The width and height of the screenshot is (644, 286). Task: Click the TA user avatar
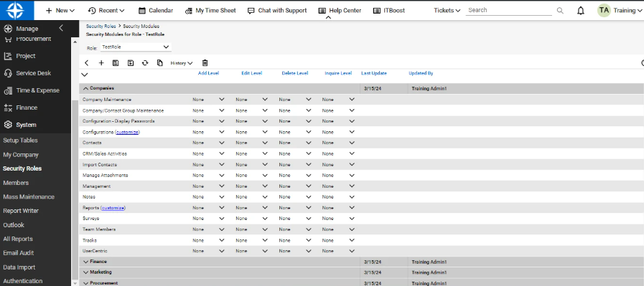click(x=604, y=10)
